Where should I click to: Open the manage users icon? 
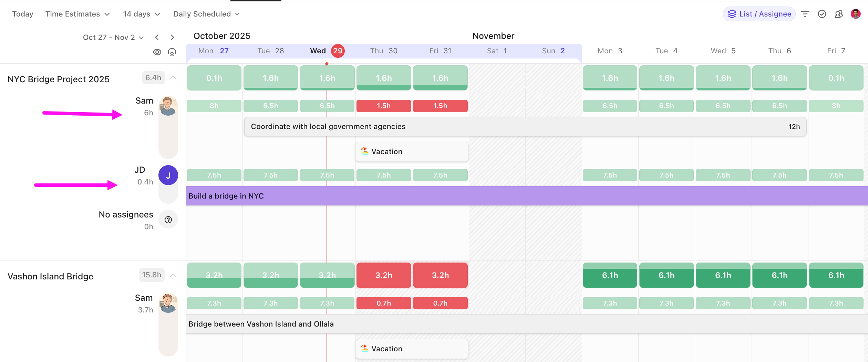839,14
